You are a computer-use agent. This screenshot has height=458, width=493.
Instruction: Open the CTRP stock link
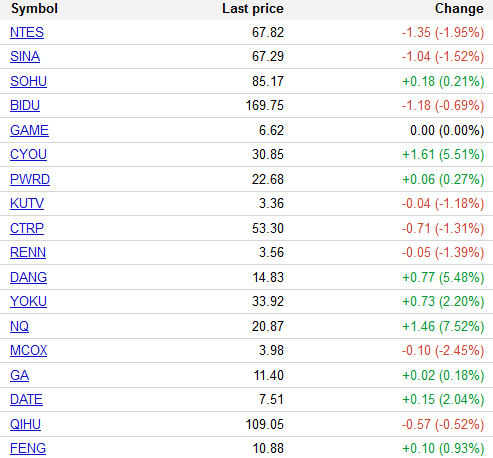tap(27, 228)
